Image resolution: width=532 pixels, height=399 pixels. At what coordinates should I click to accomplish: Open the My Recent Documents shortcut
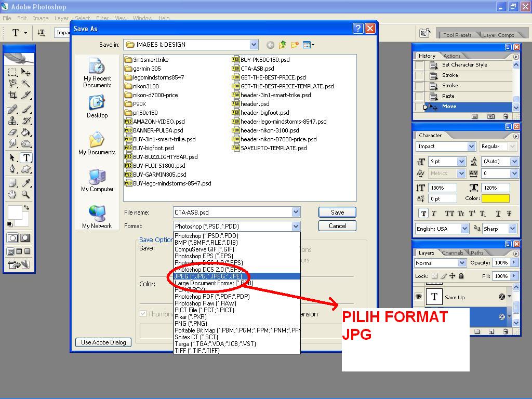97,73
